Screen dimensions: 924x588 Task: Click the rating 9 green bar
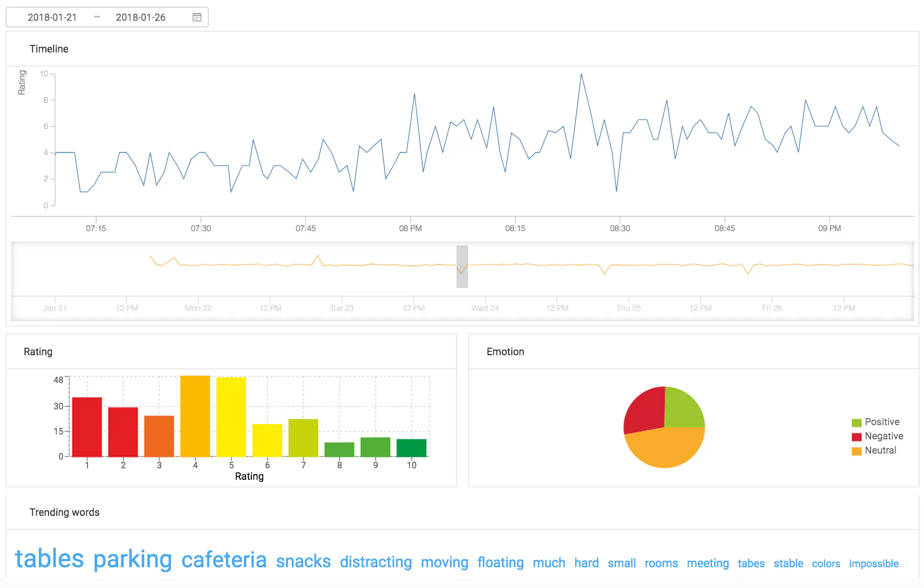click(x=376, y=447)
